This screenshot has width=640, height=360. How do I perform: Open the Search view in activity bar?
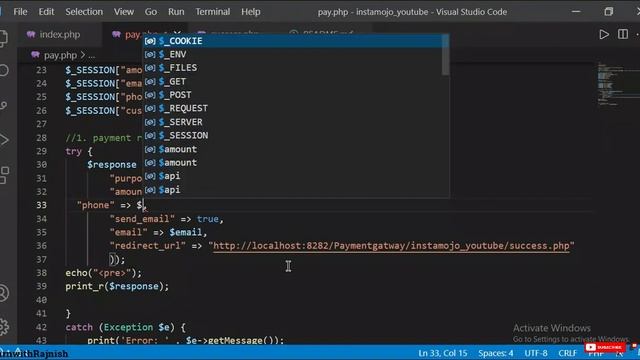coord(3,71)
